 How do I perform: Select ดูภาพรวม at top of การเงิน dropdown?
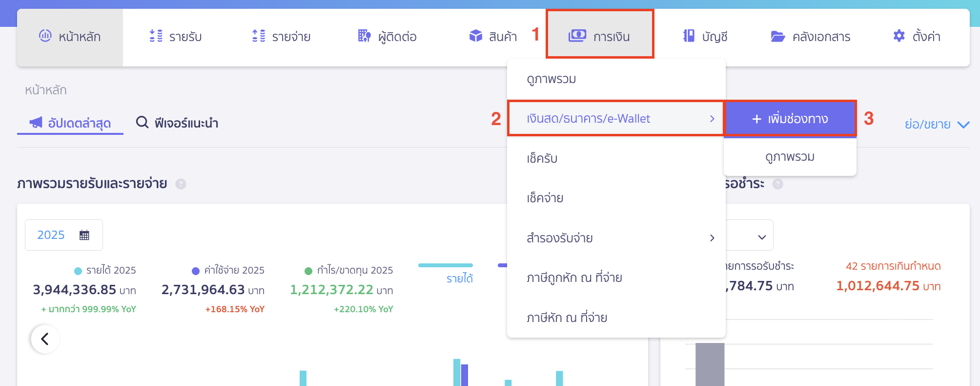click(x=616, y=79)
